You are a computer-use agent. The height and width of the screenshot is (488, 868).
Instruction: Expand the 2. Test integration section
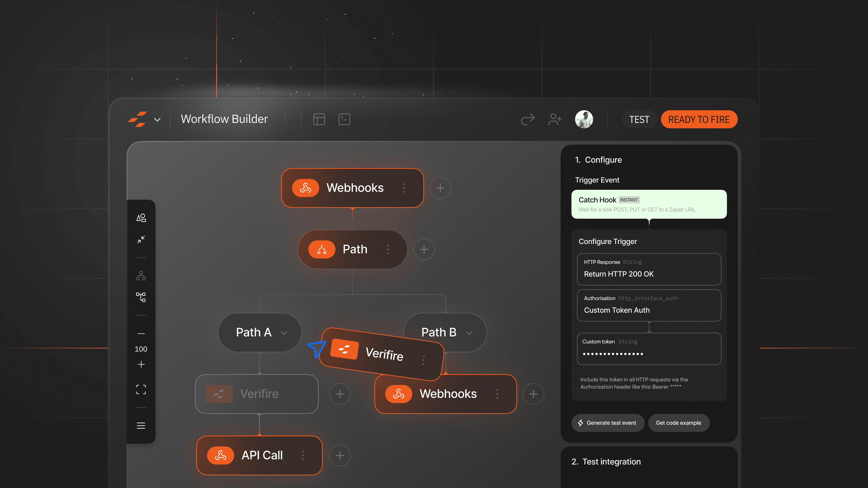(x=606, y=462)
